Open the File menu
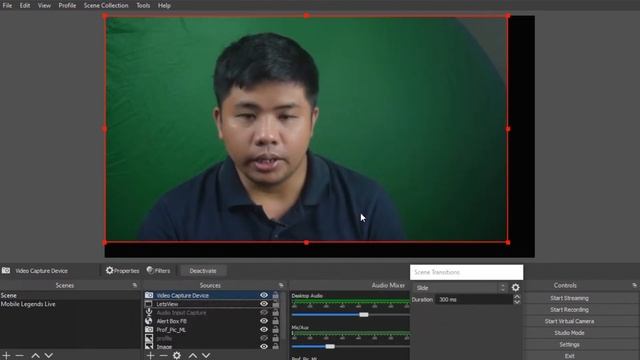The width and height of the screenshot is (640, 360). (x=7, y=5)
